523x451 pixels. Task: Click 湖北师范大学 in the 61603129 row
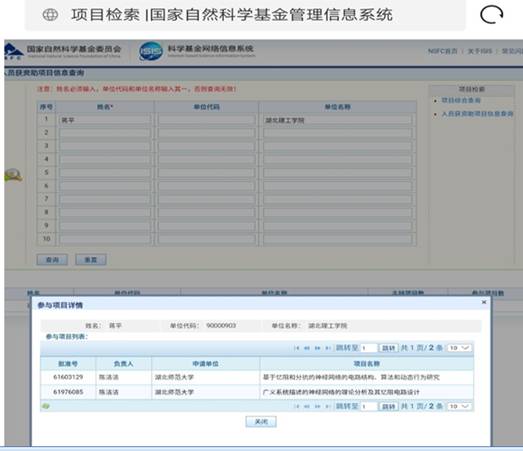point(174,377)
